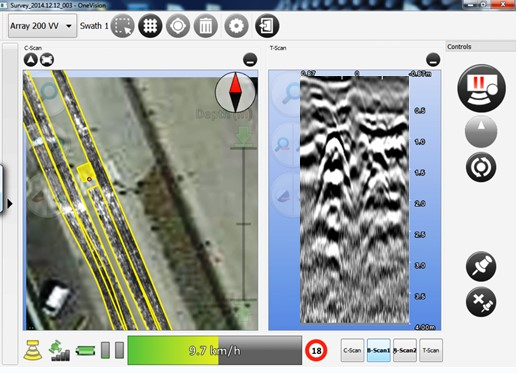Click the 9.7 km/h speed bar
Image resolution: width=517 pixels, height=373 pixels.
click(x=215, y=350)
